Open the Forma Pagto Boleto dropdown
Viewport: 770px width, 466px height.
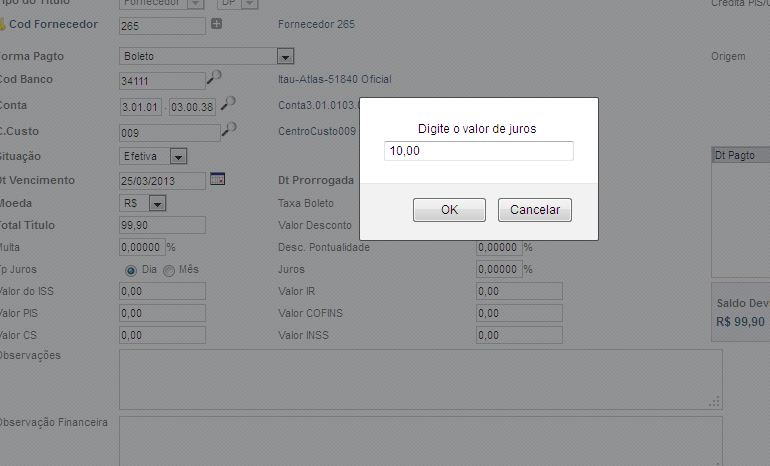coord(285,56)
